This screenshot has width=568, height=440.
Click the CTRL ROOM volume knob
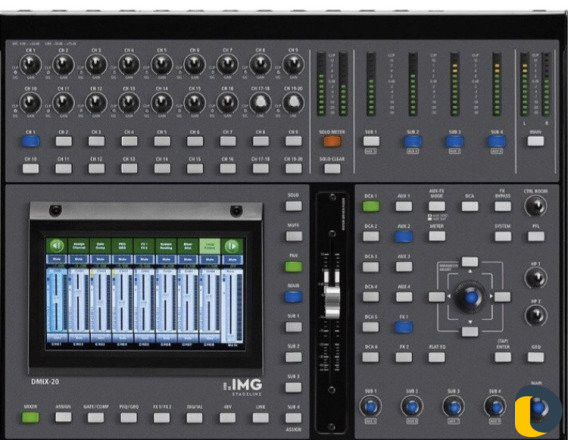pyautogui.click(x=535, y=206)
